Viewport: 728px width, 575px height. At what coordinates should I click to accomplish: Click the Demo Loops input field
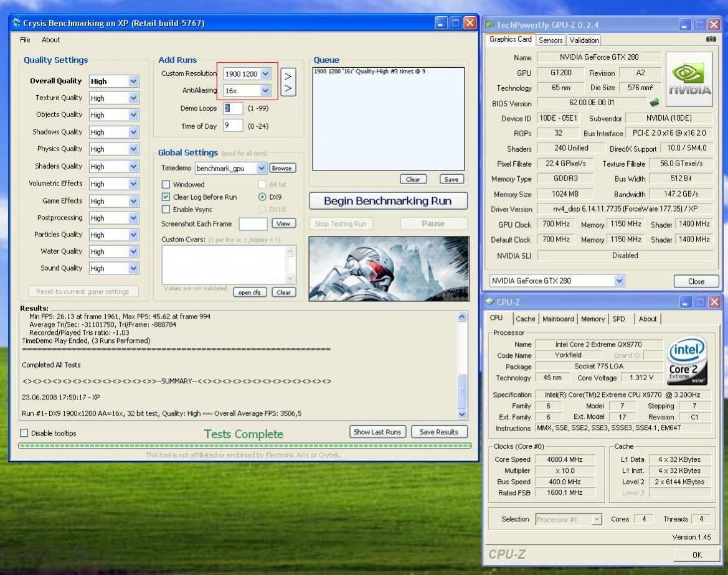(233, 108)
